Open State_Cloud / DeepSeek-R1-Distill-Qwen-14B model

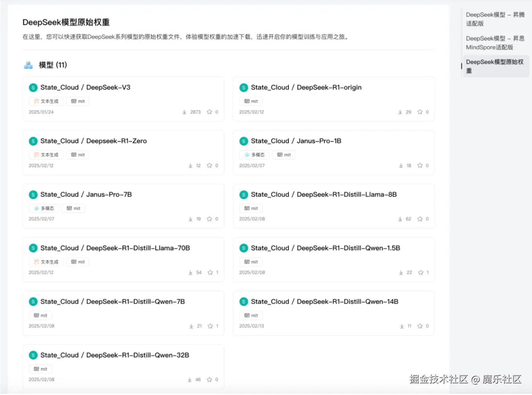[334, 313]
